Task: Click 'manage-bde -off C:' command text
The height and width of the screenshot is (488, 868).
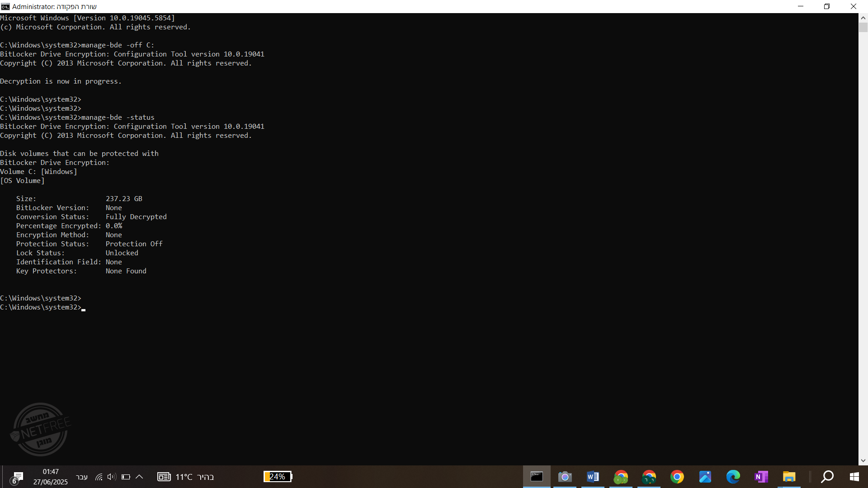Action: tap(118, 45)
